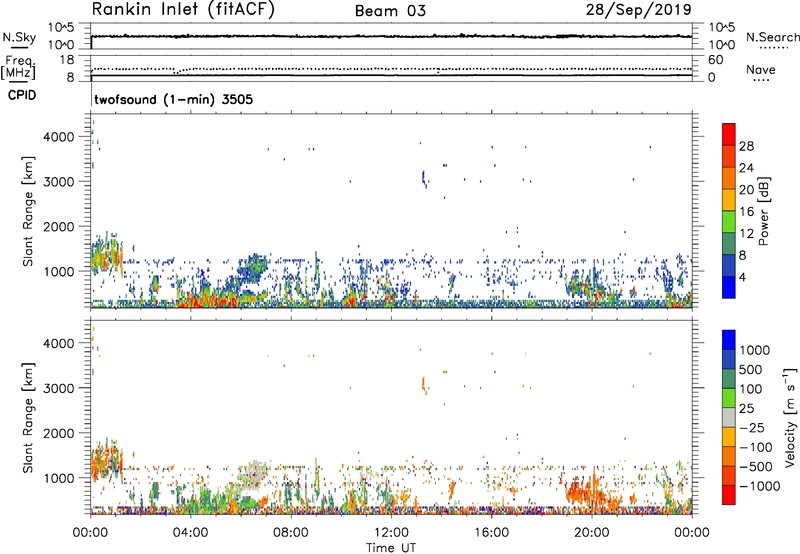
Task: Select the '−100' Velocity colorbar label
Action: click(x=755, y=447)
